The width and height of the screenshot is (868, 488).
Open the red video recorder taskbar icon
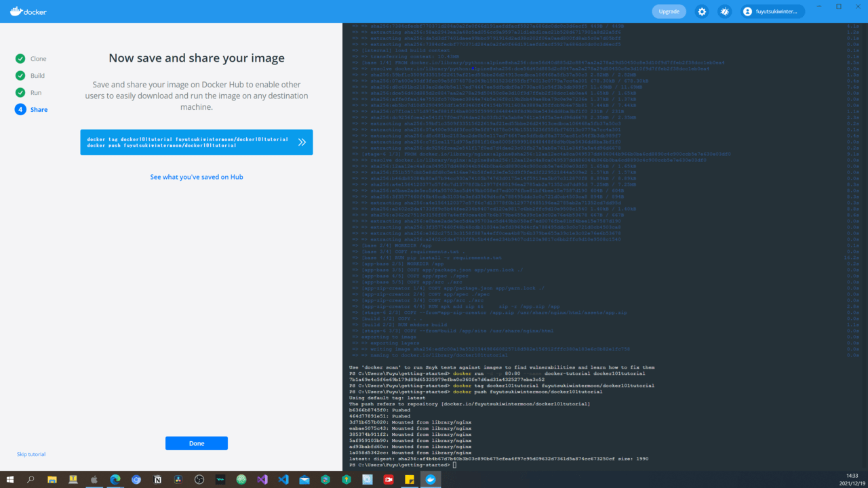coord(389,479)
